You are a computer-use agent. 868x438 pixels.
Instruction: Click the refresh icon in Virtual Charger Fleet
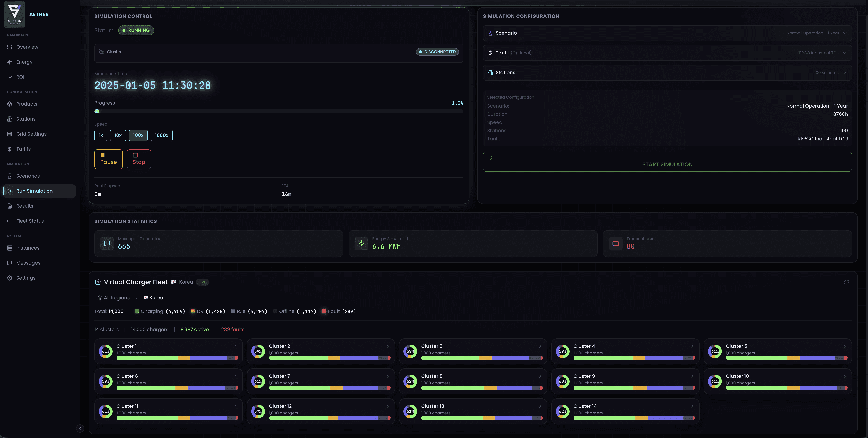pos(846,282)
